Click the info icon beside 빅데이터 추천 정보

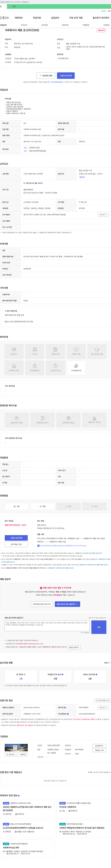point(19,796)
